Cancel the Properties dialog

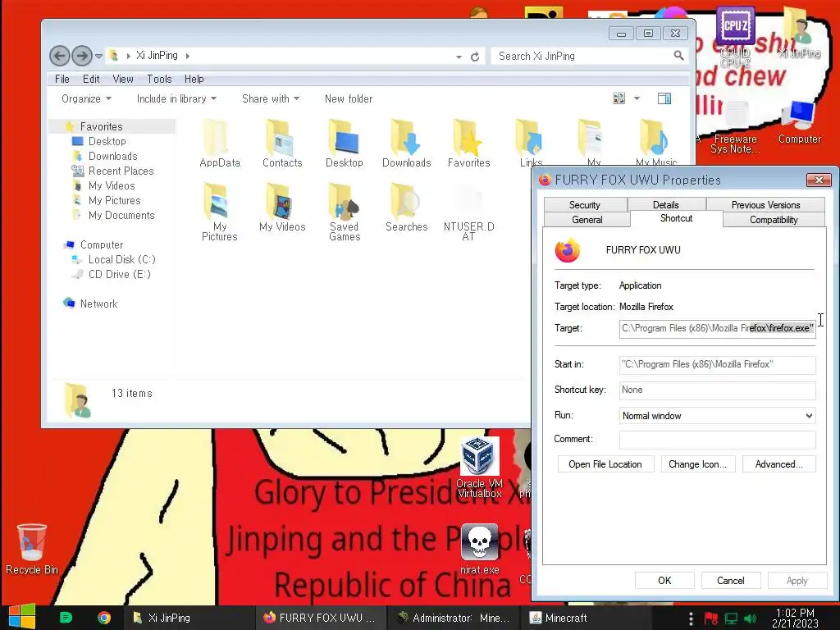pos(730,580)
